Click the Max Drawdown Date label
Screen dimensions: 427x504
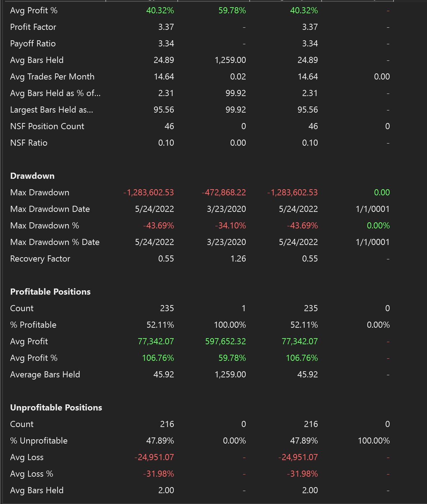pos(50,209)
